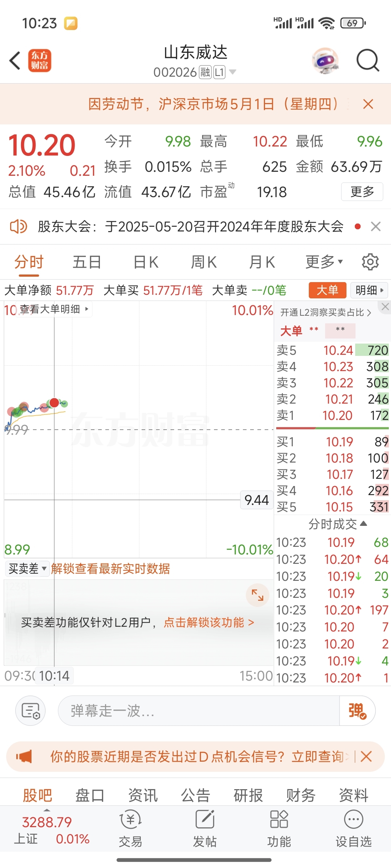Tap 点击解锁该功能 link

[x=209, y=622]
